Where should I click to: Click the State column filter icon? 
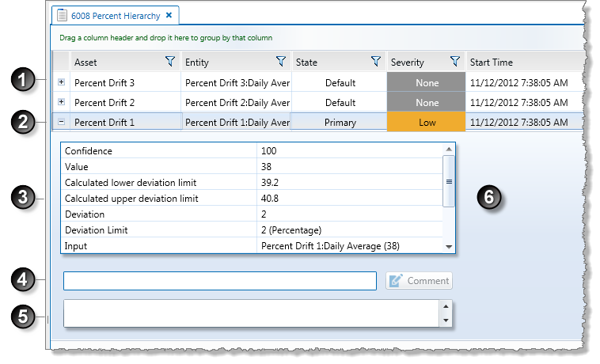coord(375,62)
